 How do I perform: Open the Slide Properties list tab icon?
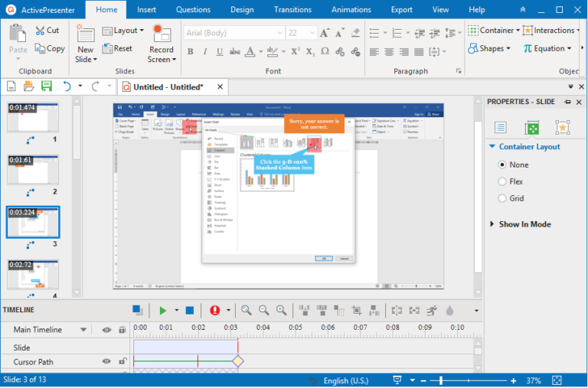tap(500, 128)
